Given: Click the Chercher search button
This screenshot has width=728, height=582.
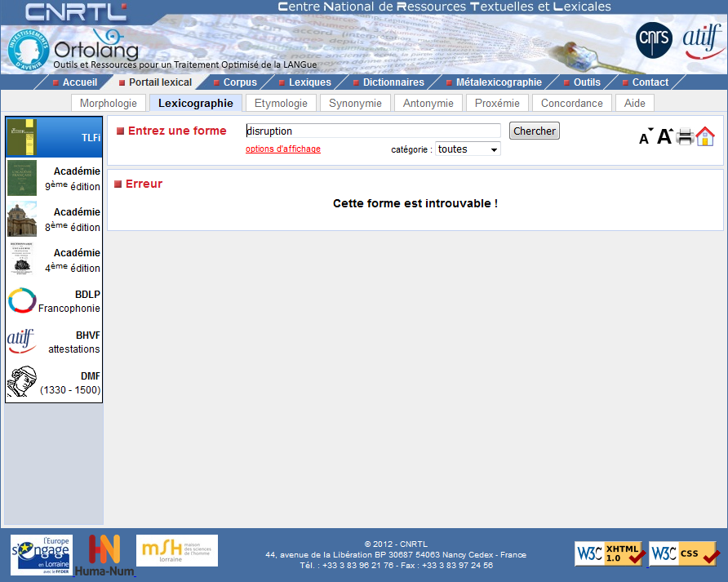Looking at the screenshot, I should (535, 131).
